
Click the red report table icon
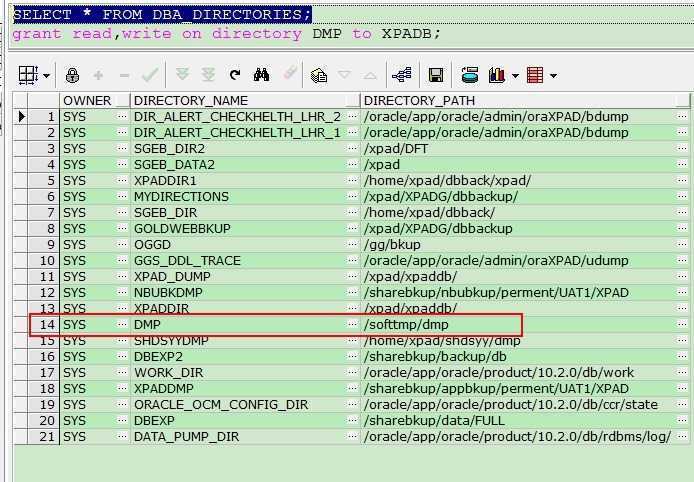click(535, 75)
